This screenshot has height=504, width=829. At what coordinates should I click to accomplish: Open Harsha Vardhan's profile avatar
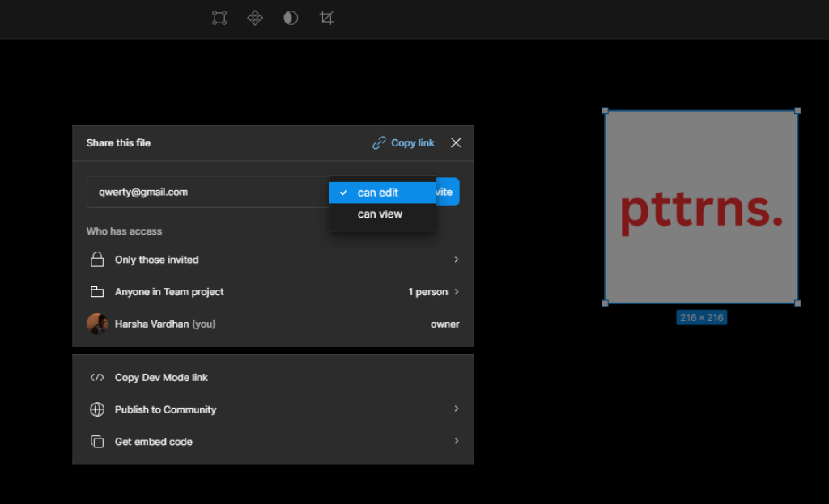click(x=97, y=324)
